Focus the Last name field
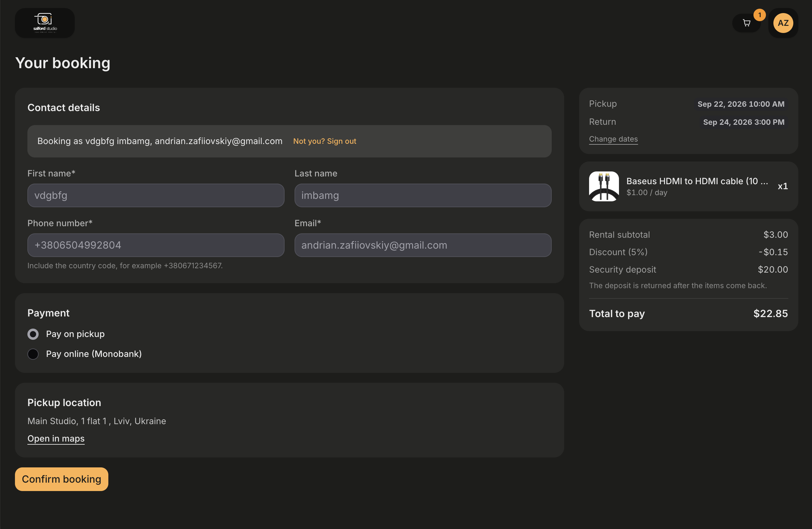The image size is (812, 529). tap(423, 195)
